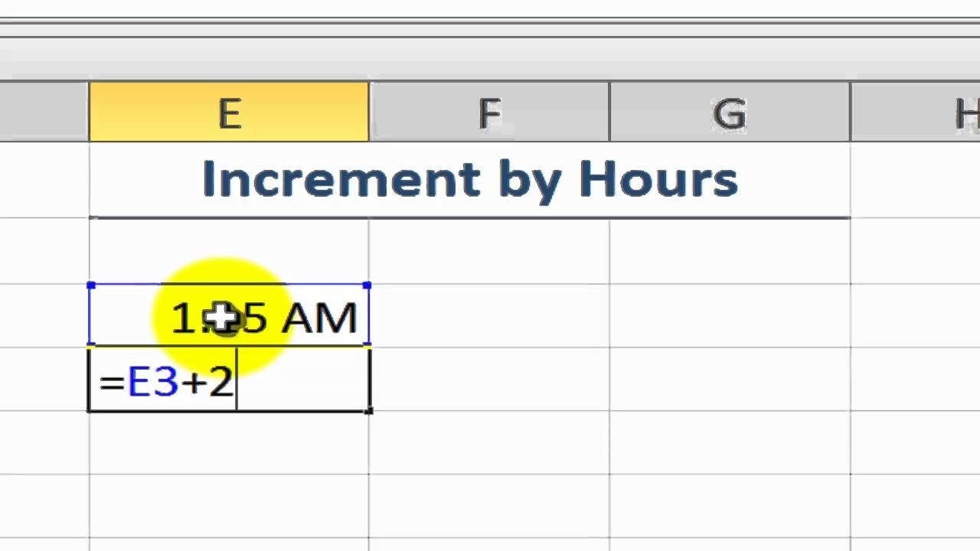Select empty cell F3 beside 1:05 AM
Viewport: 980px width, 551px height.
(489, 316)
